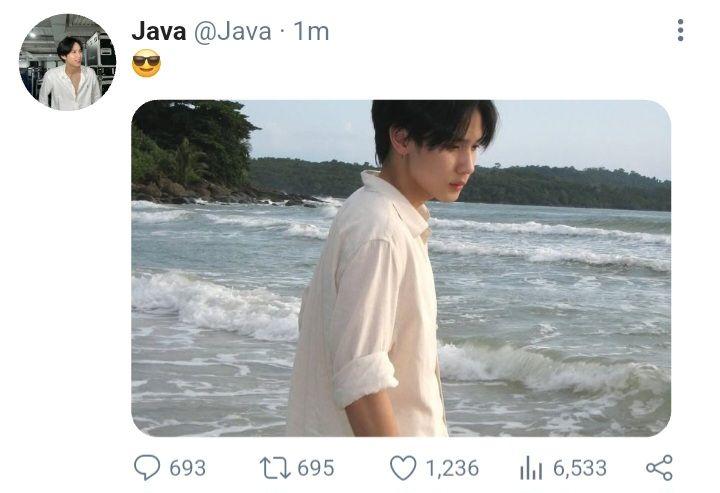Click the 1,236 likes count
The height and width of the screenshot is (493, 720).
coord(452,468)
